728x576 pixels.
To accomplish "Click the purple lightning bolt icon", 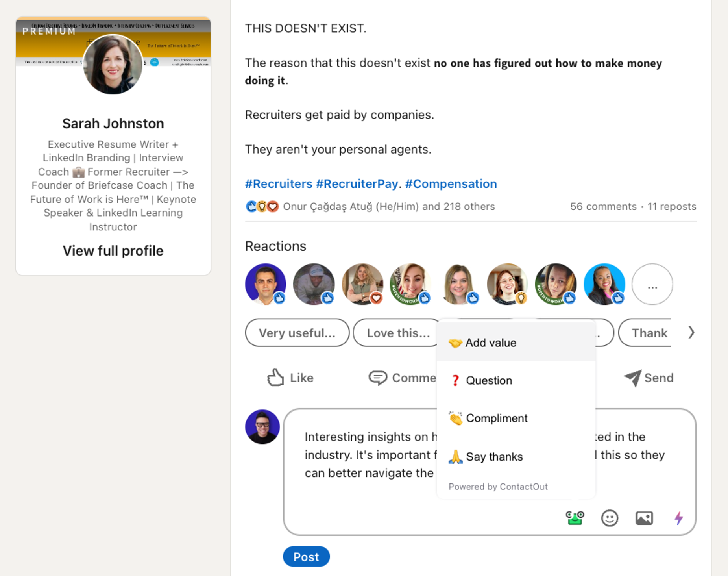I will point(678,518).
